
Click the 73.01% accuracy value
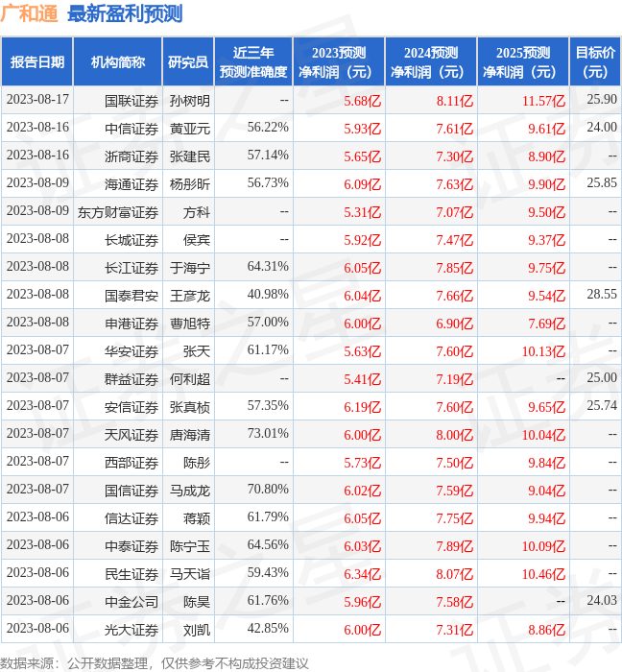point(268,434)
